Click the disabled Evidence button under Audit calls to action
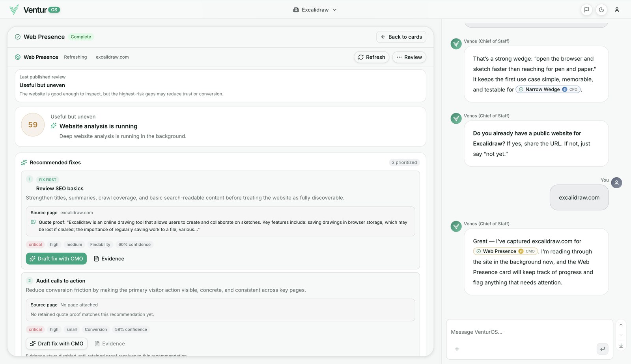This screenshot has width=631, height=364. click(110, 344)
